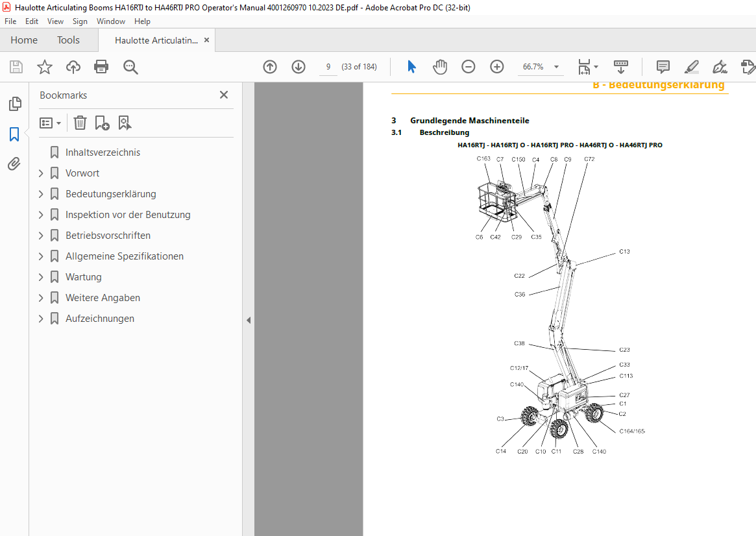Viewport: 756px width, 536px height.
Task: Open scrolling mode keyboard-arrow icon
Action: point(620,67)
